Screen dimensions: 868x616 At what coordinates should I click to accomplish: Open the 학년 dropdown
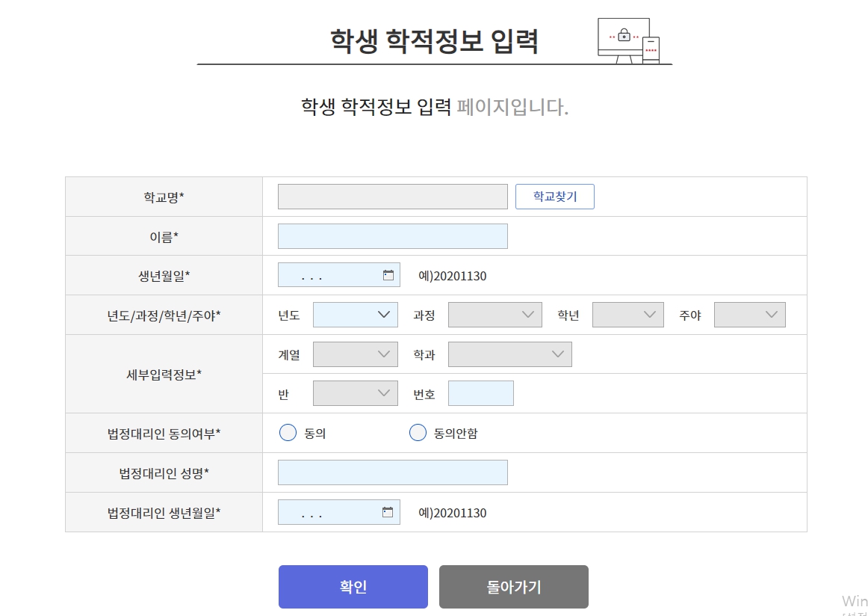[x=627, y=314]
